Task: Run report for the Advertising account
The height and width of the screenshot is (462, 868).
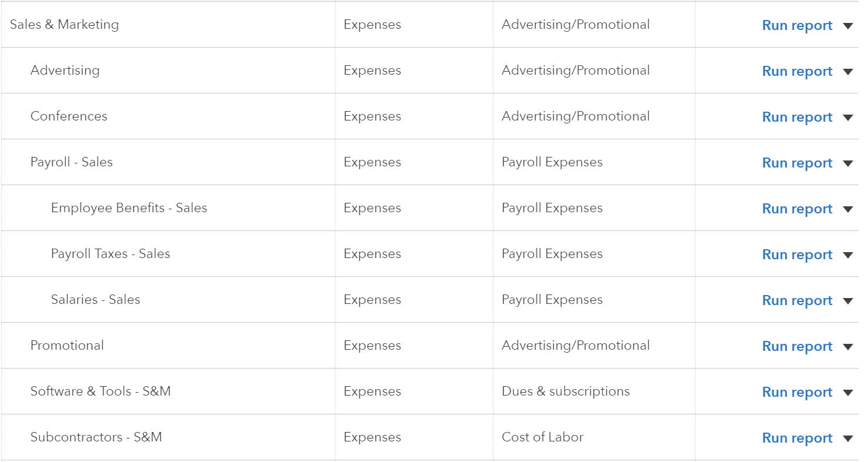Action: [x=797, y=71]
